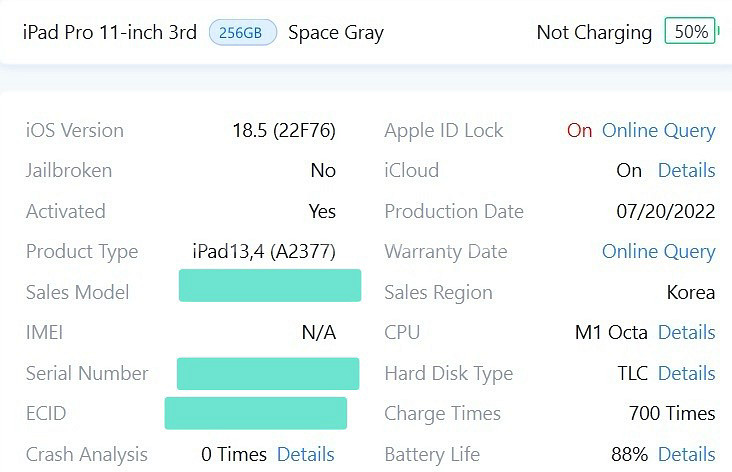732x472 pixels.
Task: Click the Not Charging status text
Action: coord(594,33)
